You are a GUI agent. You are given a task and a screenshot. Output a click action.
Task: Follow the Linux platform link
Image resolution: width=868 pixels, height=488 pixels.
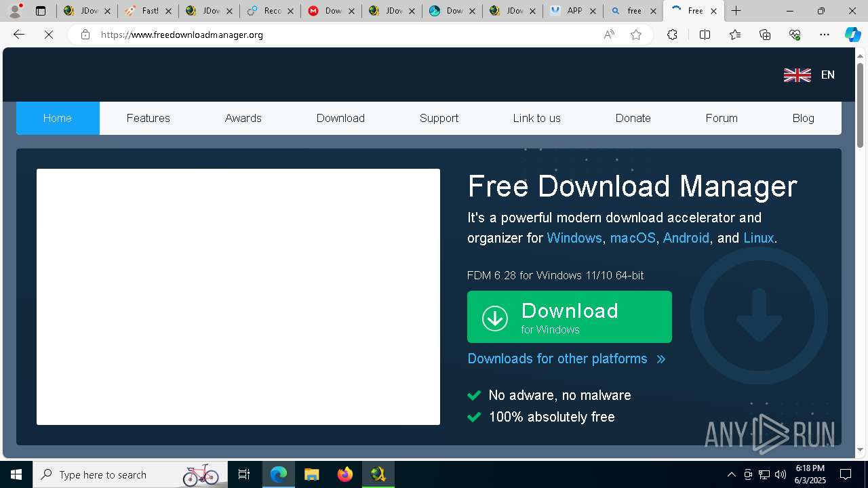click(758, 238)
